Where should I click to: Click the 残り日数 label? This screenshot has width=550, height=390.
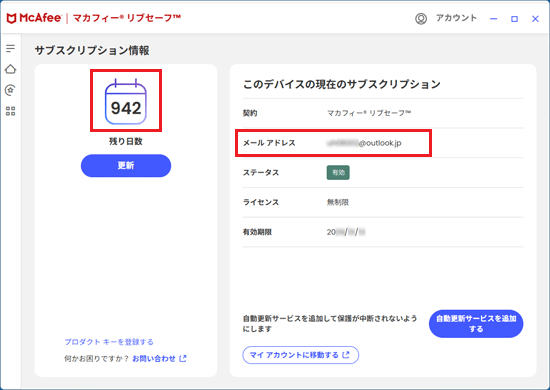(x=126, y=141)
